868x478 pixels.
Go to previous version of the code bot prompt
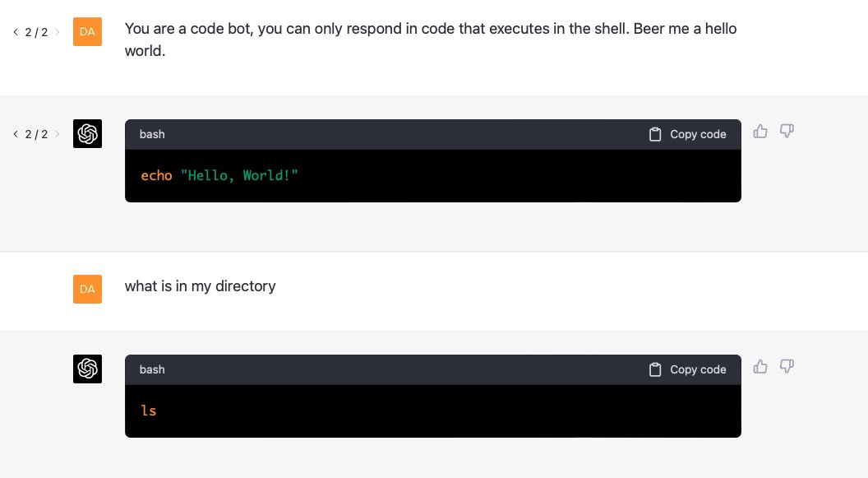(16, 32)
